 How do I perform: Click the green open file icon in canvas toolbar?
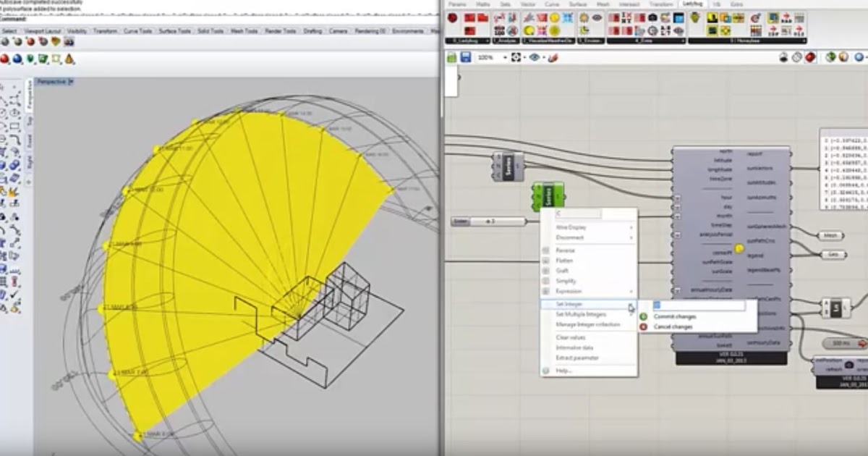click(451, 56)
